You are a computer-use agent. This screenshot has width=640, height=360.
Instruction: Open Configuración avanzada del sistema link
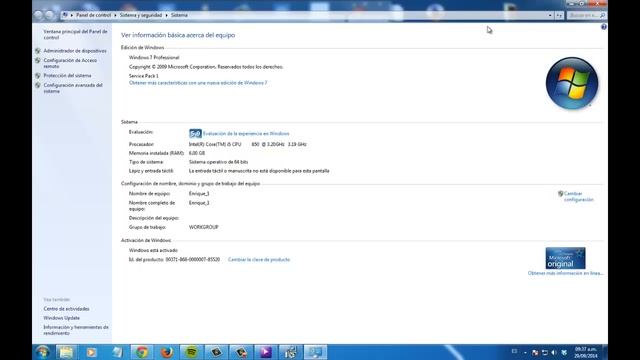pos(73,88)
